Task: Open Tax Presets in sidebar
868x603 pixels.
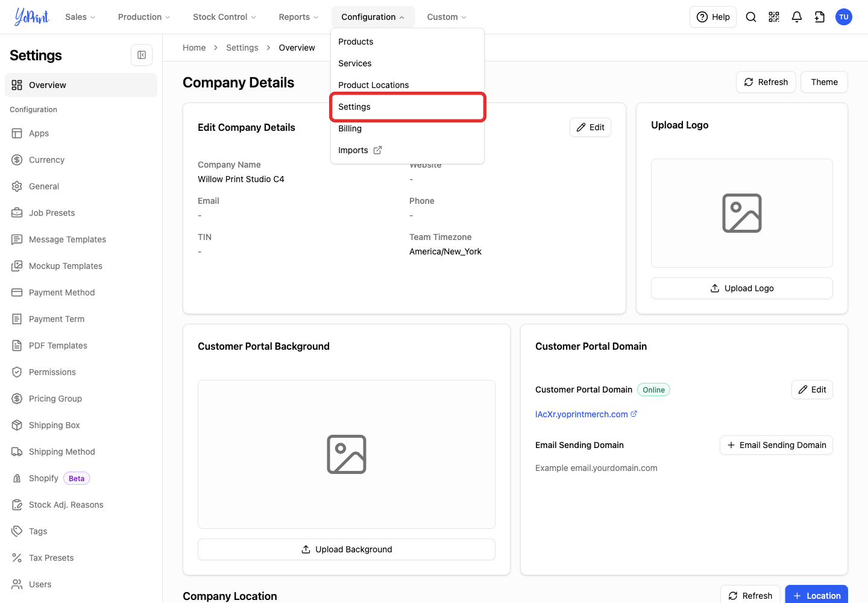Action: 81,558
